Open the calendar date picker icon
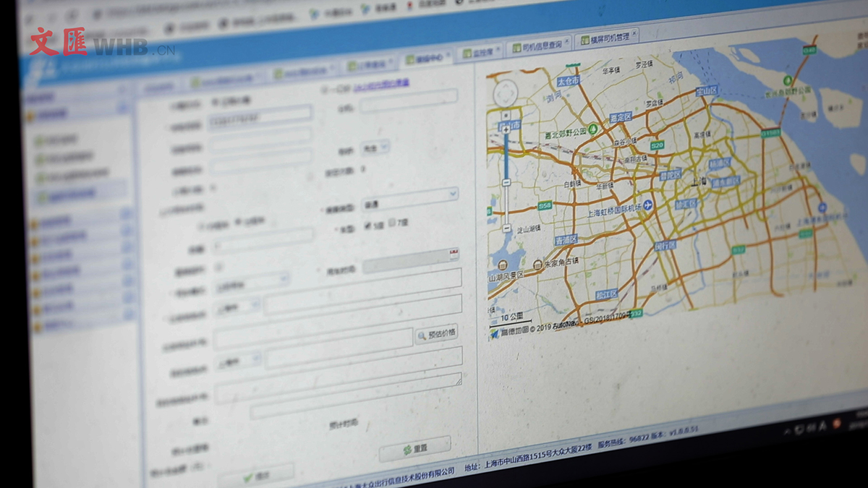The height and width of the screenshot is (488, 868). (454, 254)
